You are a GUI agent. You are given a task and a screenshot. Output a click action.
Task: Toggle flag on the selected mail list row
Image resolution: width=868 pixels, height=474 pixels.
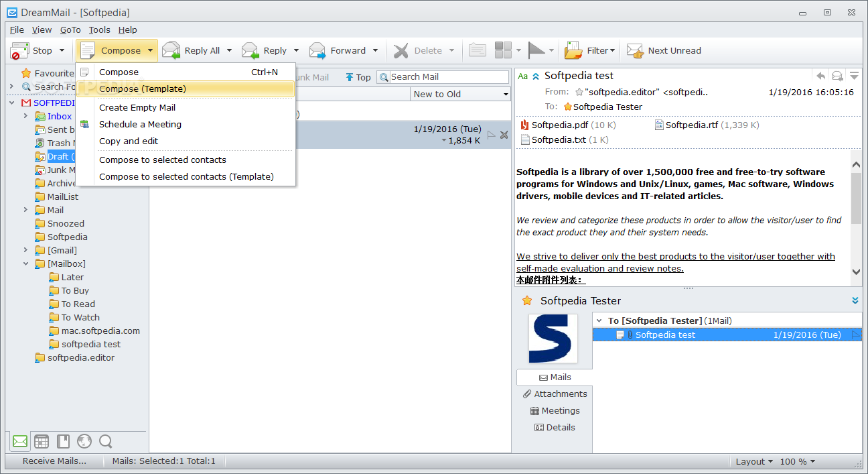click(x=492, y=135)
